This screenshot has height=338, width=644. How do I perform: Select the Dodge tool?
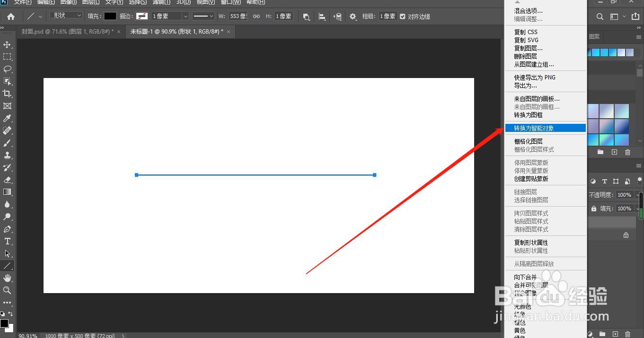click(x=7, y=217)
